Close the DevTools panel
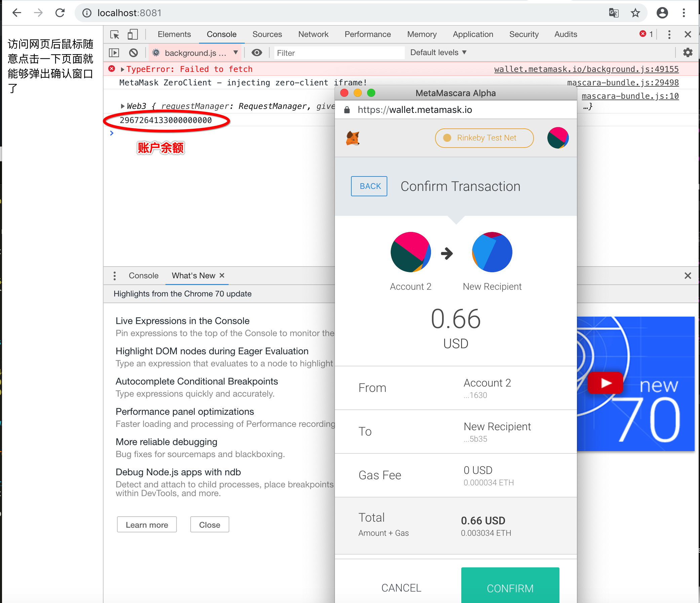700x603 pixels. click(688, 35)
